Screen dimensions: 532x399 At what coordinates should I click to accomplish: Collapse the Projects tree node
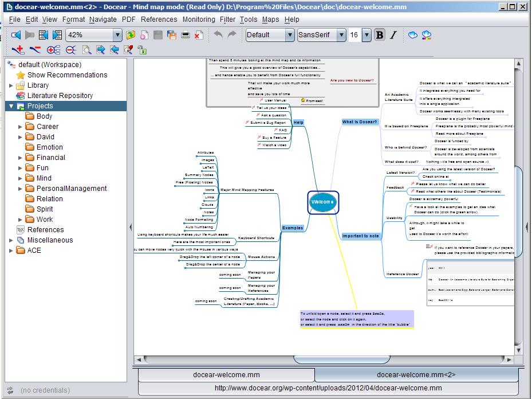pos(11,106)
